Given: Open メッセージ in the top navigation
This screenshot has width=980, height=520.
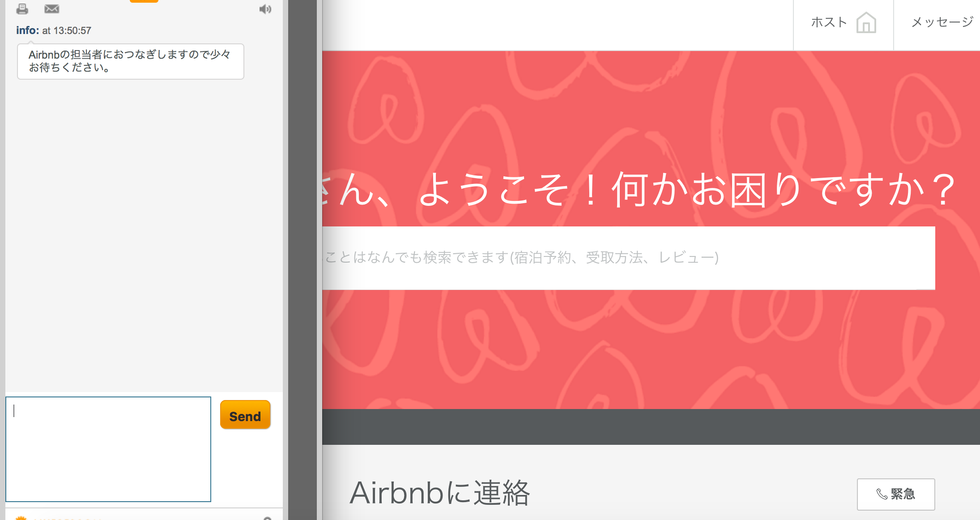Looking at the screenshot, I should (942, 22).
